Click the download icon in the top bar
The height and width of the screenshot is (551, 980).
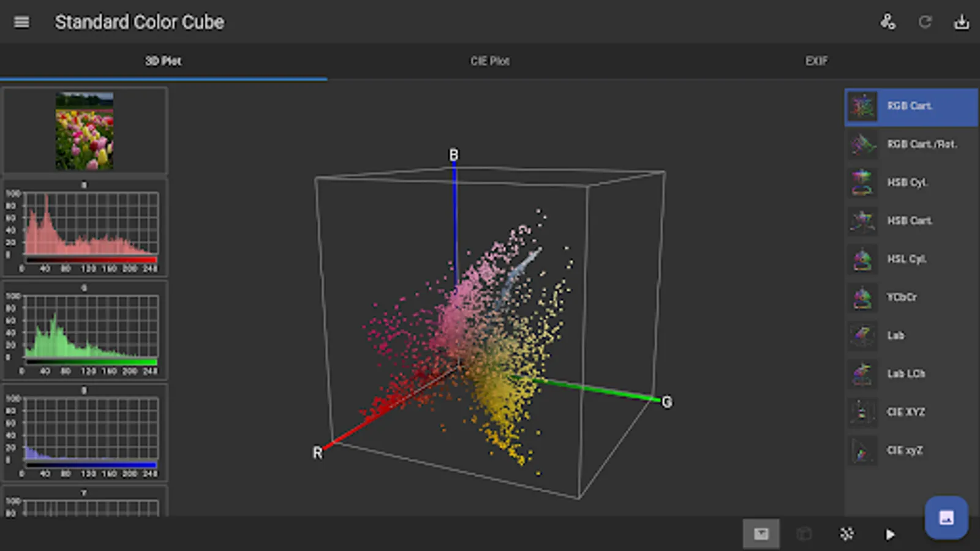click(x=962, y=22)
